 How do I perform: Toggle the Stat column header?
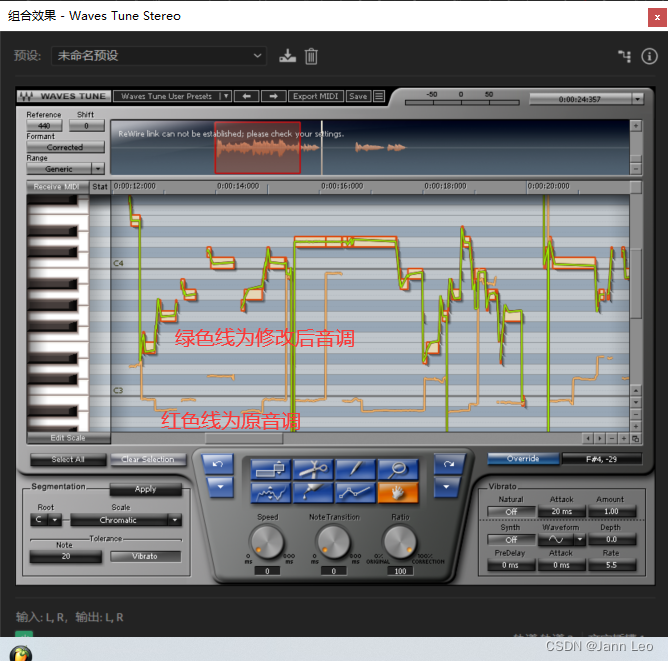[x=100, y=187]
